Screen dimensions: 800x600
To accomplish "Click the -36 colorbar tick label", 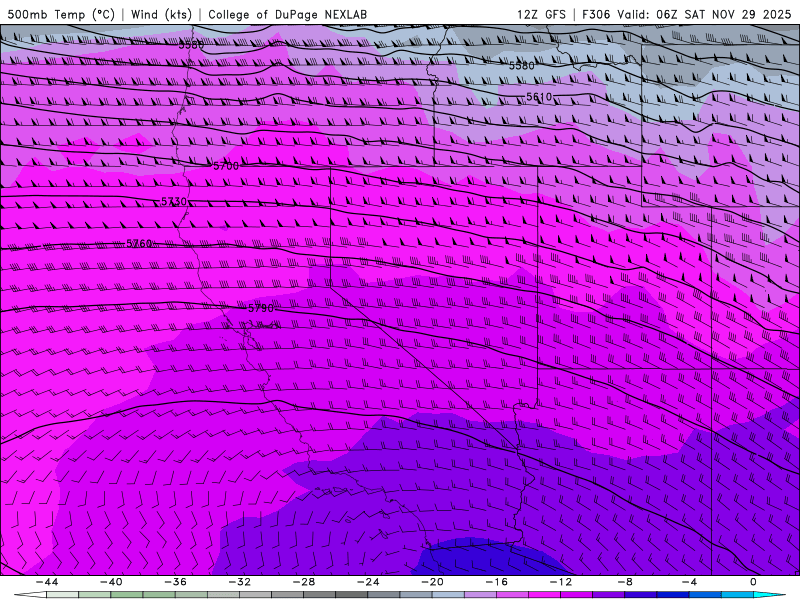I will tap(176, 582).
